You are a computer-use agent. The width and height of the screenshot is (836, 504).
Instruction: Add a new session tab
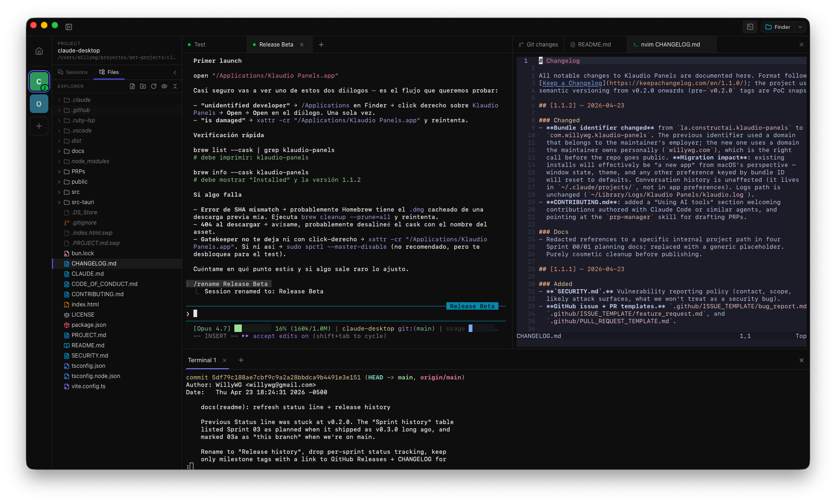(x=321, y=45)
